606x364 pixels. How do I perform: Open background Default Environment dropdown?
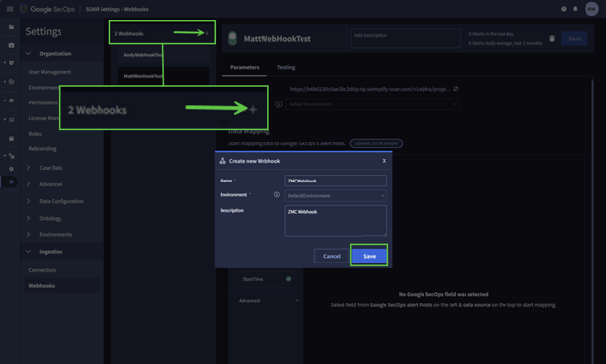[x=372, y=104]
